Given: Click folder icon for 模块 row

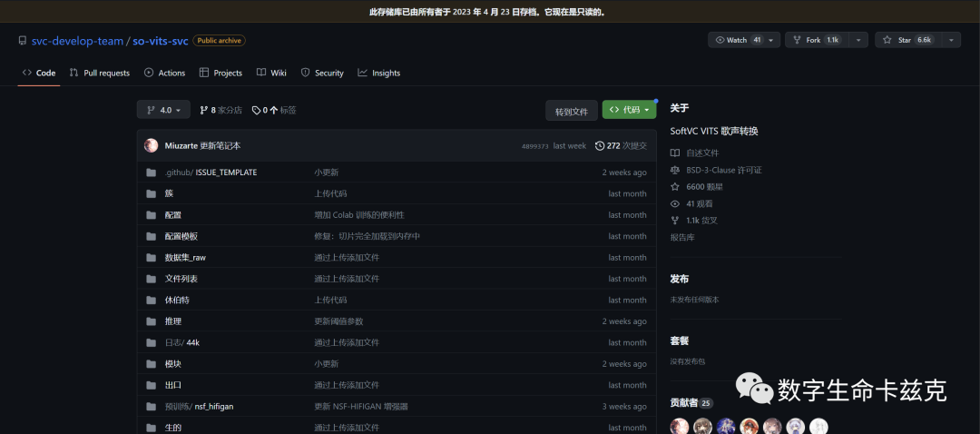Looking at the screenshot, I should [x=151, y=364].
